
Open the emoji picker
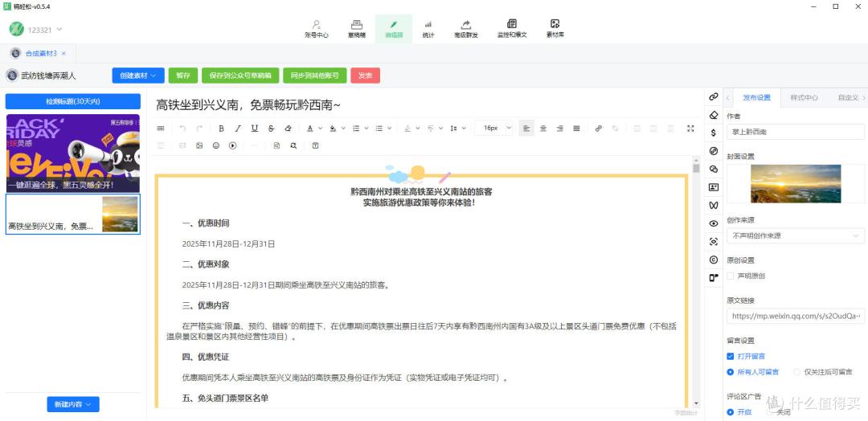click(x=216, y=145)
